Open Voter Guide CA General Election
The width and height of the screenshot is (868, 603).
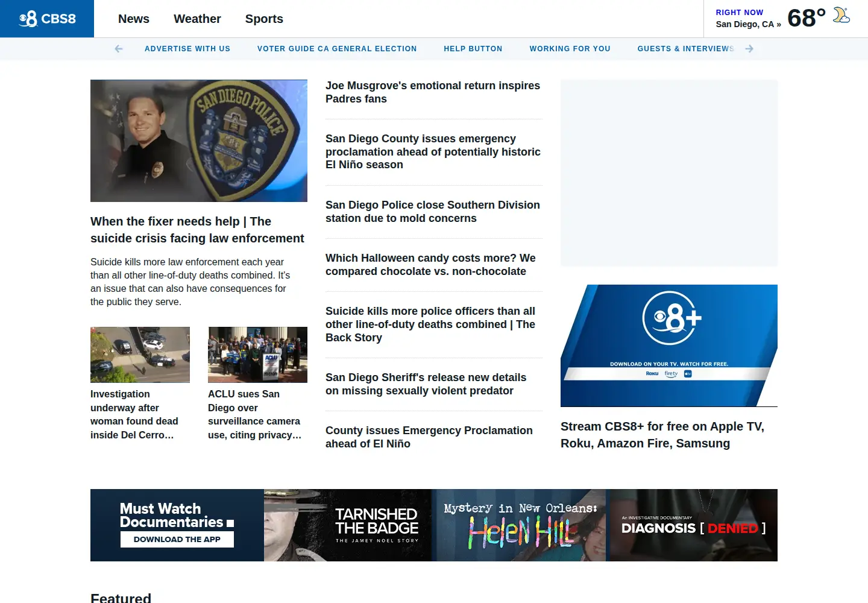[x=337, y=49]
